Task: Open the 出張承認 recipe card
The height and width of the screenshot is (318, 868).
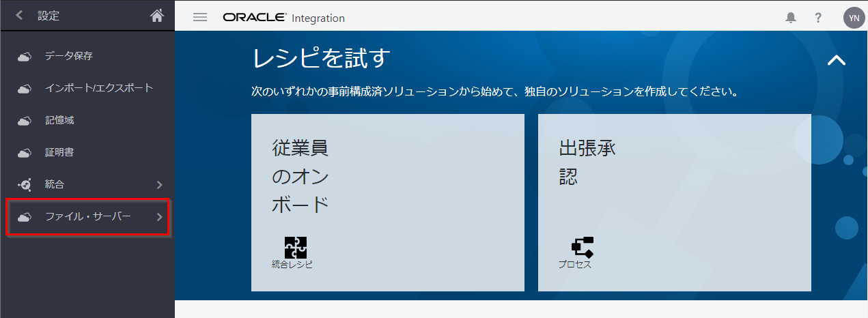Action: pyautogui.click(x=674, y=203)
